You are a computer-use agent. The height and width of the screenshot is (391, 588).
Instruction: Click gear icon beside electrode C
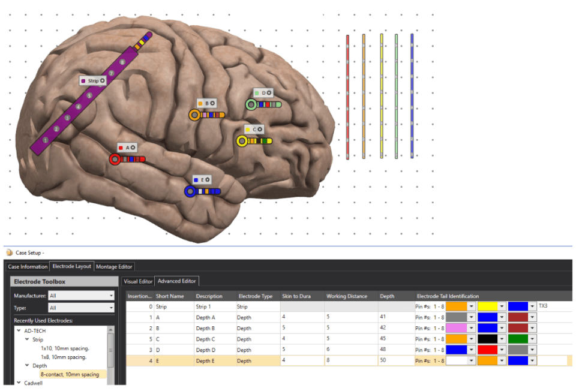[260, 129]
